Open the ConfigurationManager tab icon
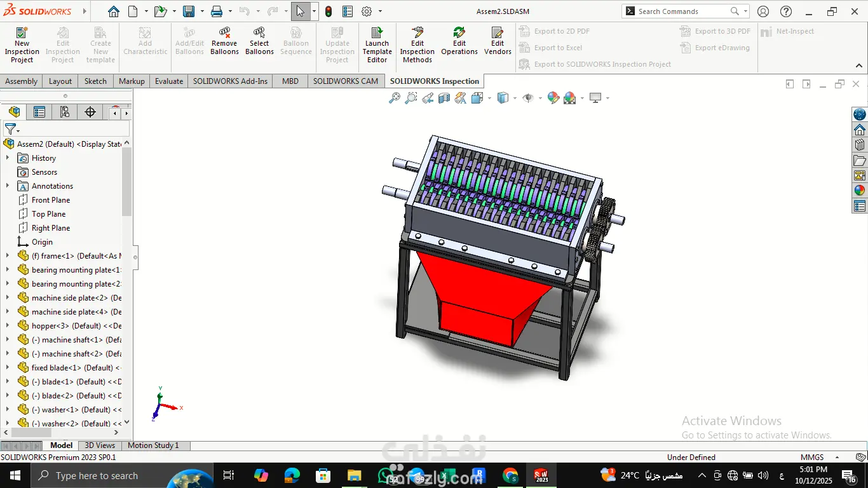Image resolution: width=868 pixels, height=488 pixels. 65,112
